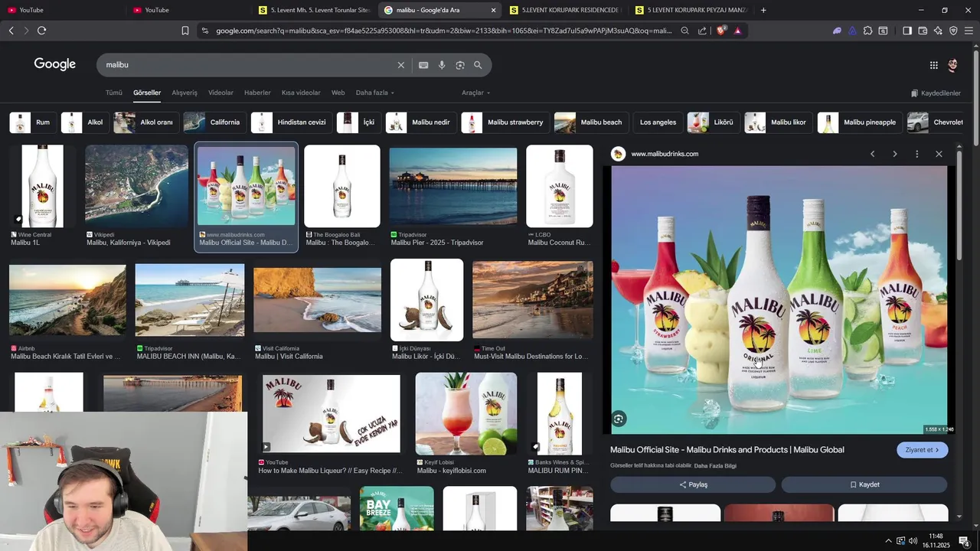Switch to the Videolar tab
The width and height of the screenshot is (980, 551).
[x=220, y=93]
